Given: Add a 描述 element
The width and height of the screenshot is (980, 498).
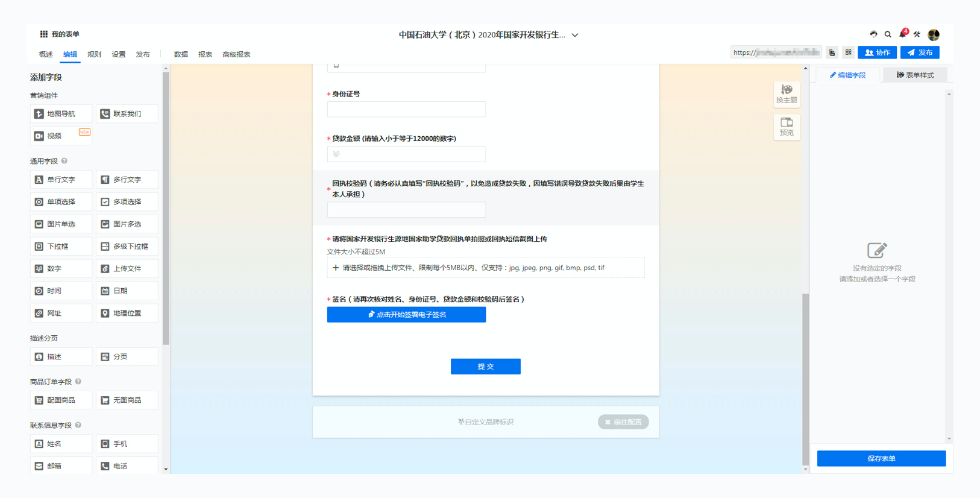Looking at the screenshot, I should 61,357.
